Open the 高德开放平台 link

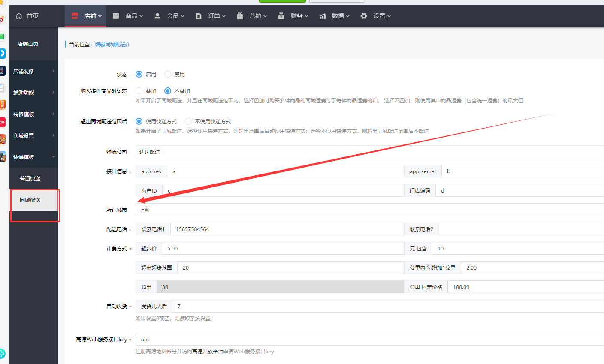click(208, 351)
